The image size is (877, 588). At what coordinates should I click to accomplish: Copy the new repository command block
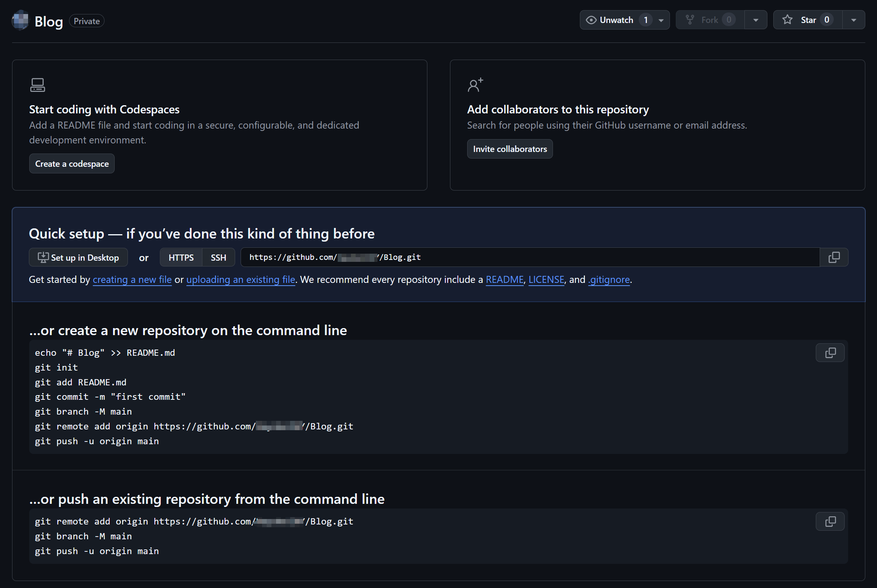(x=830, y=353)
